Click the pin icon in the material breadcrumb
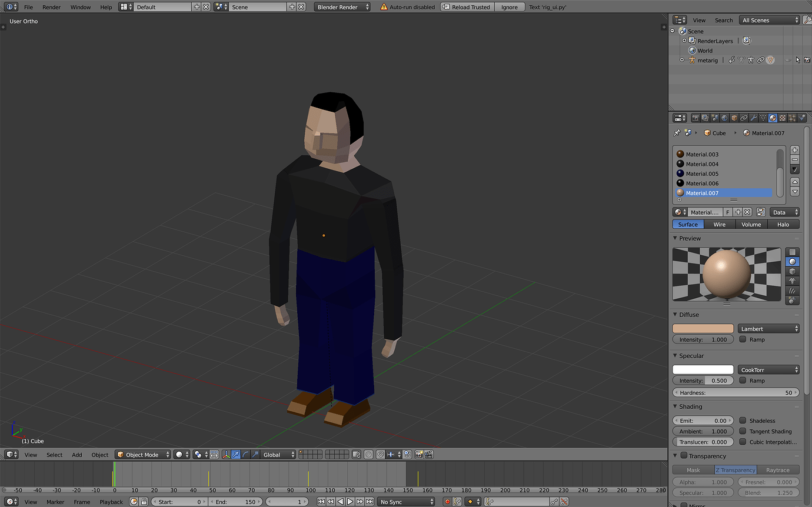Viewport: 812px width, 507px height. (x=675, y=132)
